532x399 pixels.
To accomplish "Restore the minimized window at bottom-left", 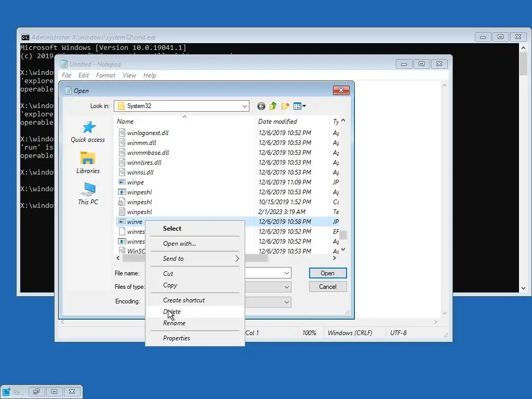I will coord(36,392).
